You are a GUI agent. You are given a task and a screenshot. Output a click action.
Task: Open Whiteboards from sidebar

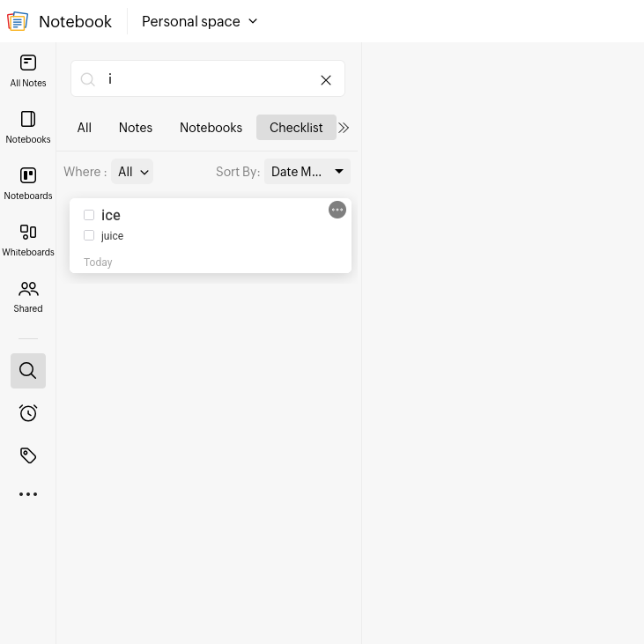[28, 239]
